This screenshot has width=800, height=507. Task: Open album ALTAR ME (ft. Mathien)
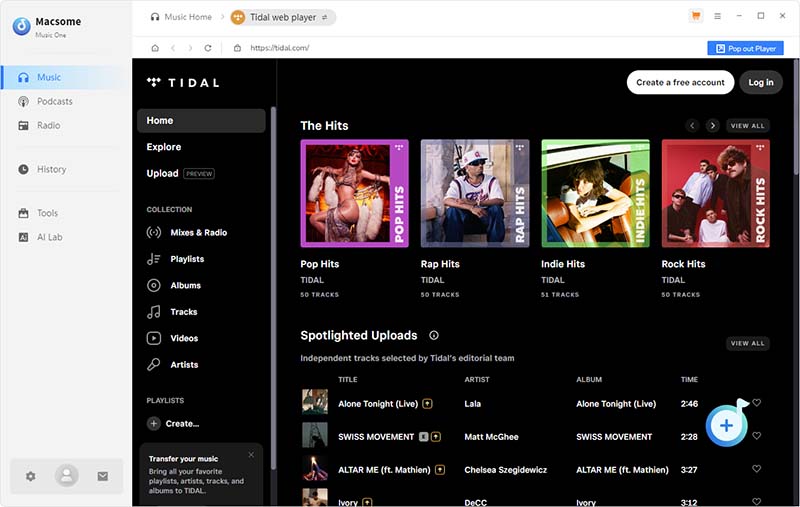622,470
